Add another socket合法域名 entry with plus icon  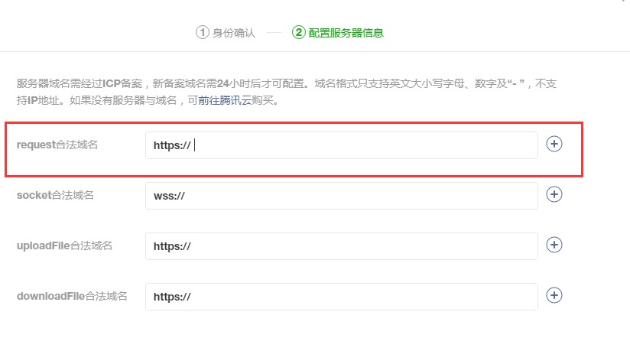554,194
